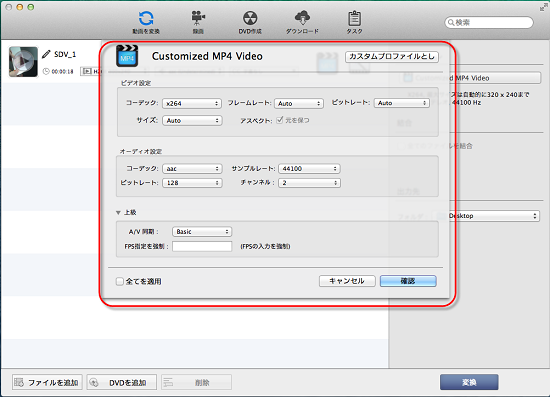550x397 pixels.
Task: Click the greyed delete button
Action: click(x=196, y=382)
